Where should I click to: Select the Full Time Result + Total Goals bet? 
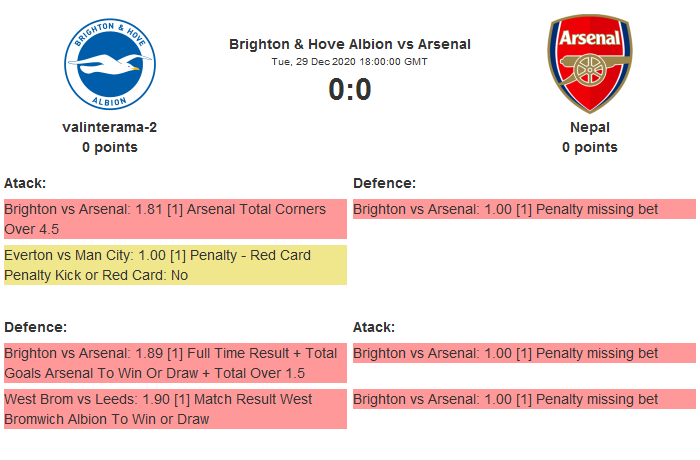coord(175,363)
